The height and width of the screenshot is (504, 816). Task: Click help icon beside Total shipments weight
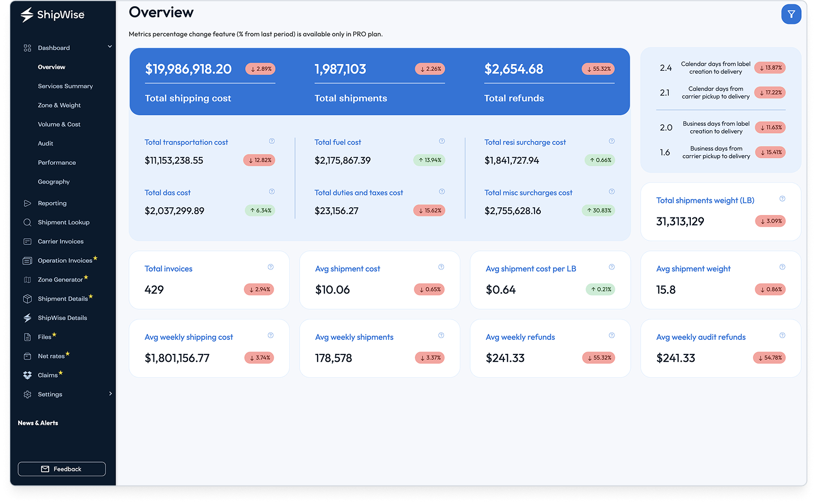[782, 199]
